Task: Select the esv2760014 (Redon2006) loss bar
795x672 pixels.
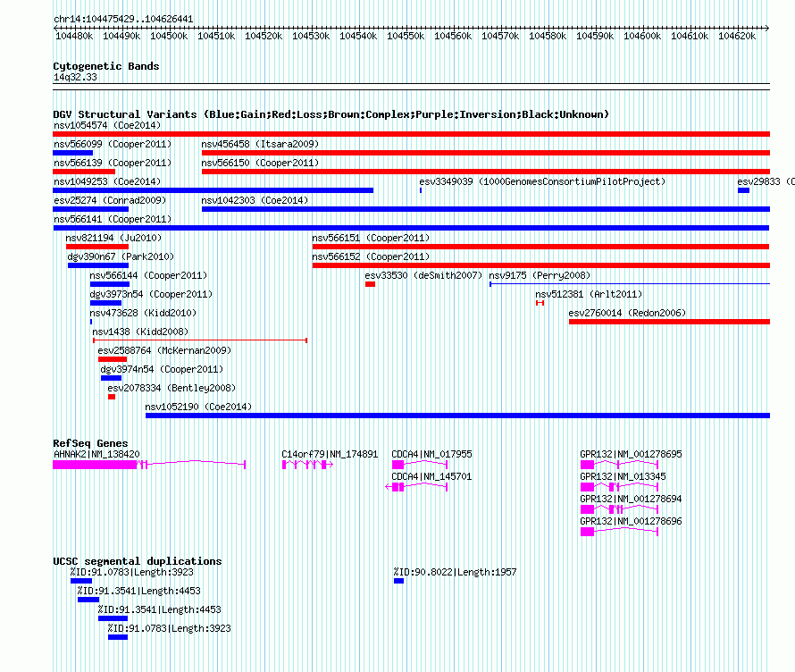Action: click(x=669, y=322)
